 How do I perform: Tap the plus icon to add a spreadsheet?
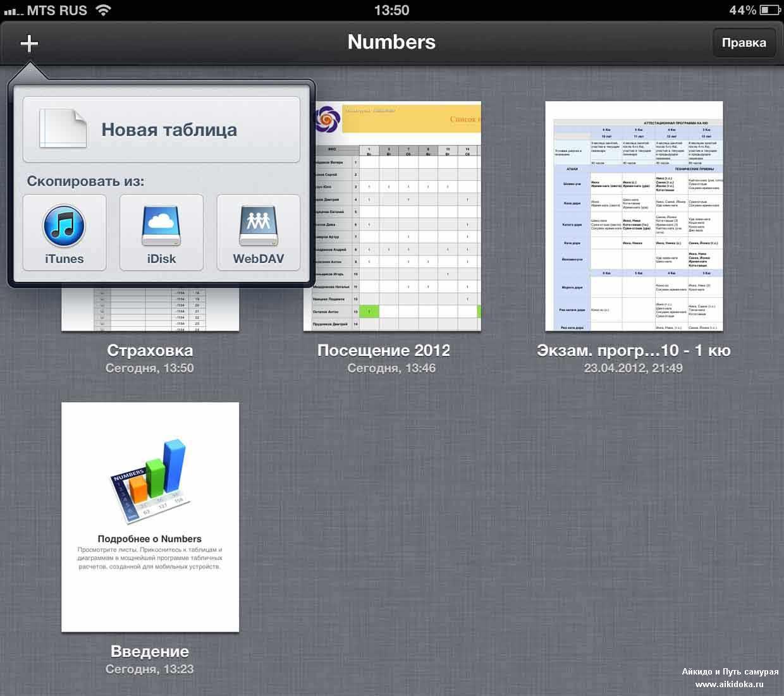(x=29, y=43)
